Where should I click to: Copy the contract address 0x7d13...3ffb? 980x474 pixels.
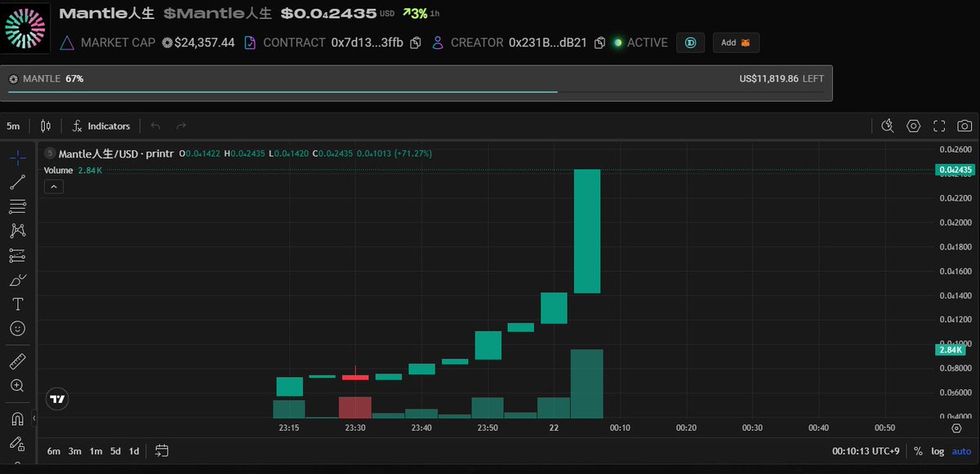[416, 42]
